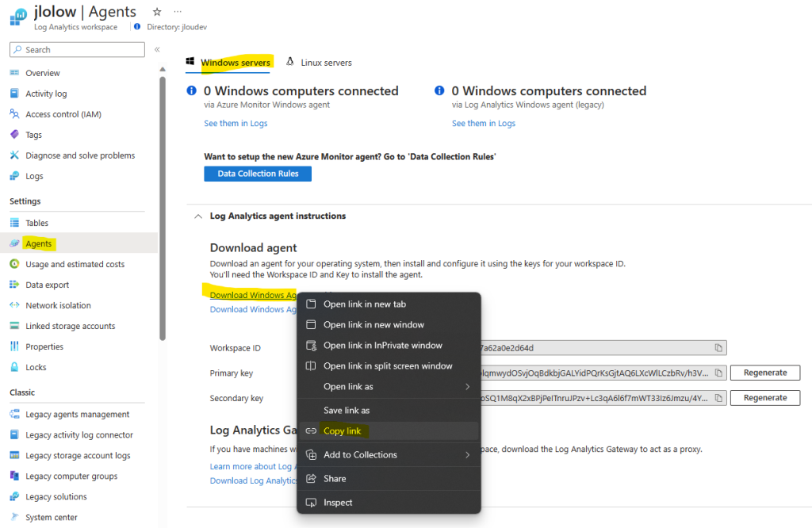Click the Access control (IAM) icon
Image resolution: width=812 pixels, height=528 pixels.
point(14,114)
